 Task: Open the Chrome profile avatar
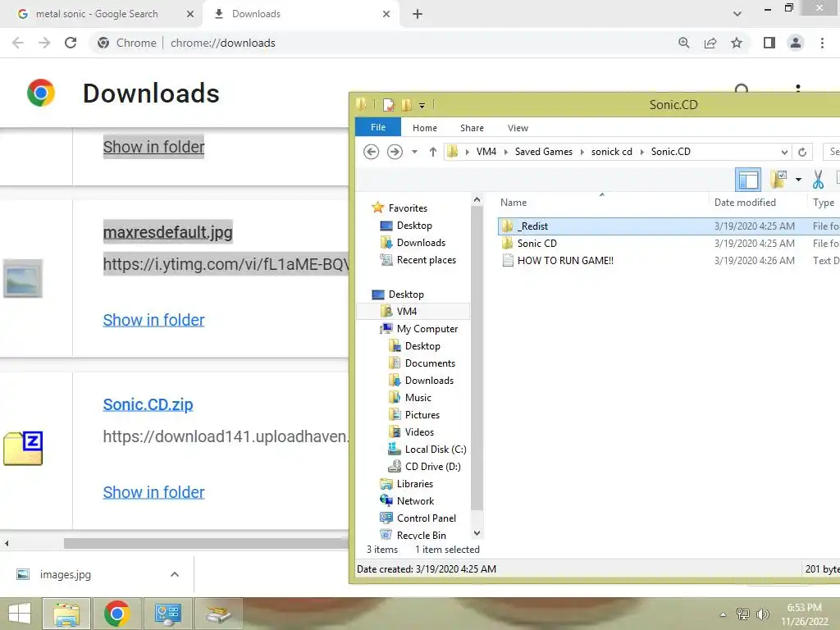coord(796,43)
